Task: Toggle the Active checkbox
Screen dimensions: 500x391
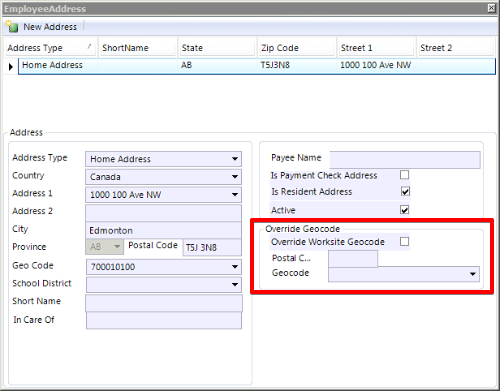Action: pos(404,210)
